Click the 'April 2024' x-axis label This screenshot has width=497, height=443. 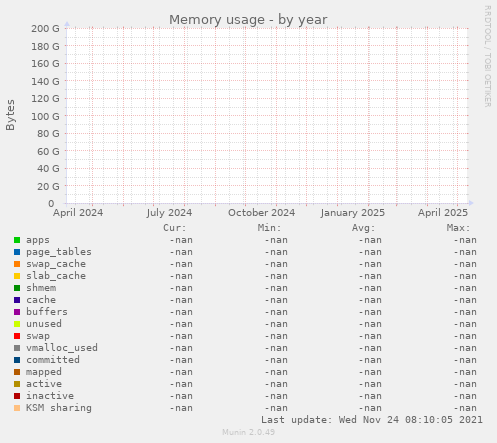[x=78, y=213]
